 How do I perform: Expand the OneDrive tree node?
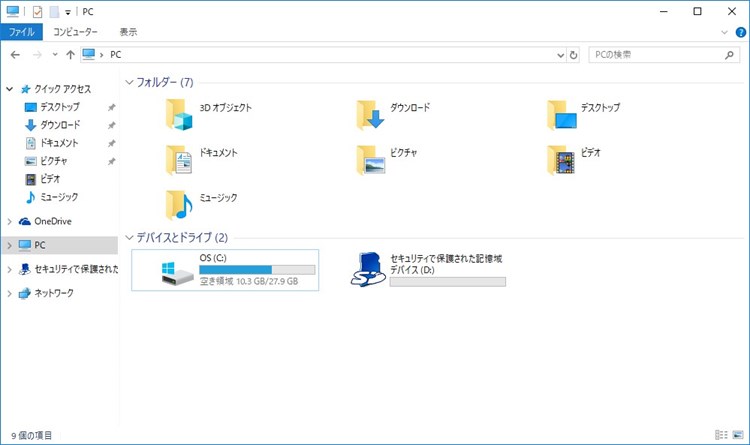pyautogui.click(x=10, y=221)
